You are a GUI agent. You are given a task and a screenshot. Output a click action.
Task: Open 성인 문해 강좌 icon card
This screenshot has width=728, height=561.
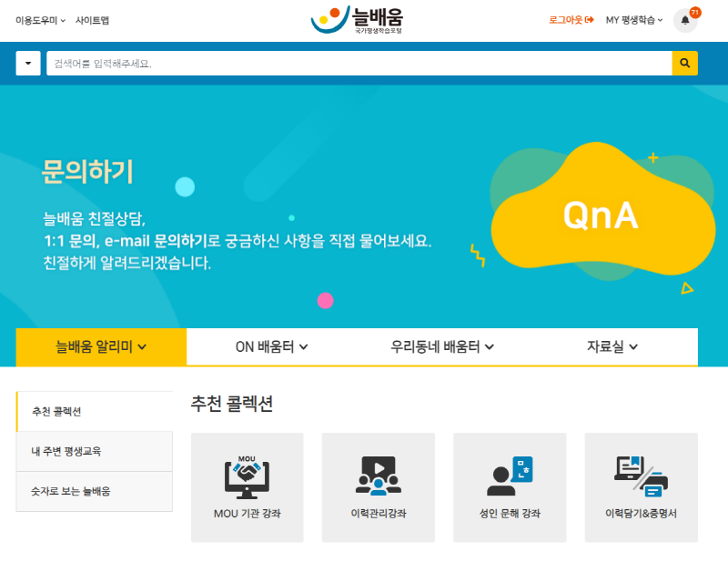click(510, 487)
